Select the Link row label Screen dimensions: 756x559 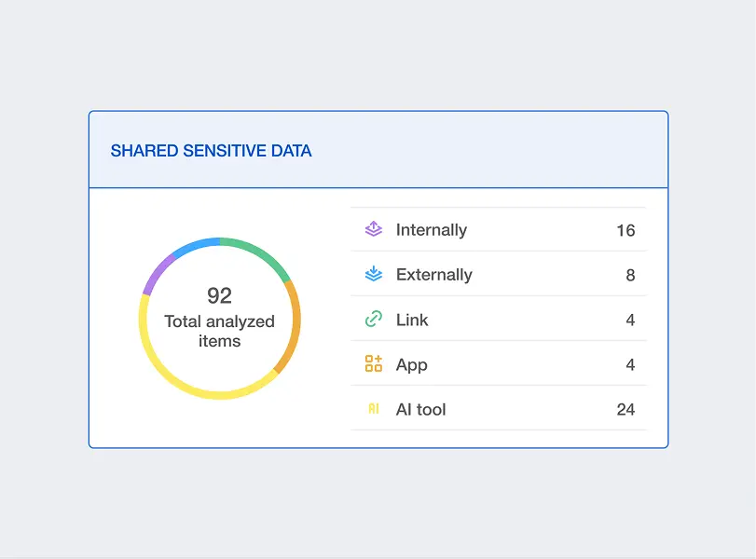pos(412,320)
